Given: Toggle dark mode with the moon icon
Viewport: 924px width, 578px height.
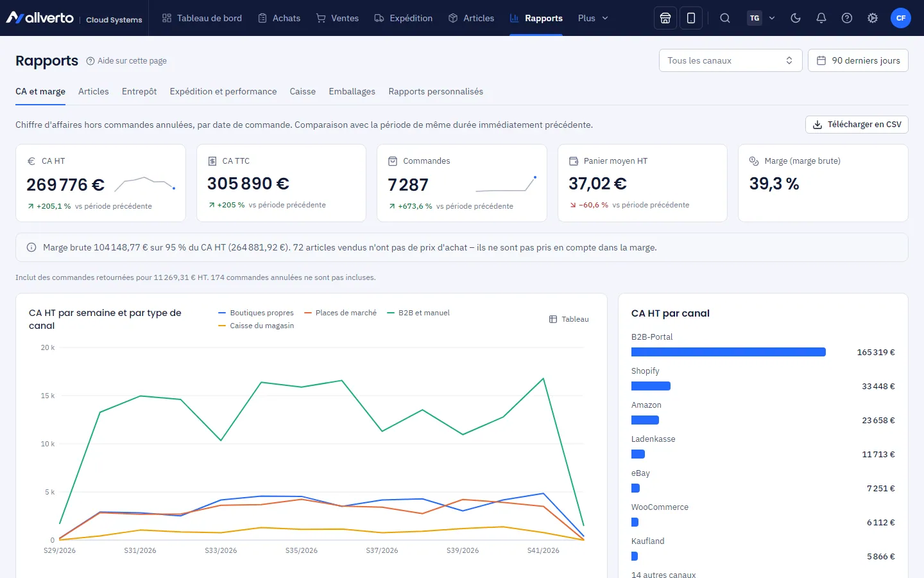Looking at the screenshot, I should (796, 18).
